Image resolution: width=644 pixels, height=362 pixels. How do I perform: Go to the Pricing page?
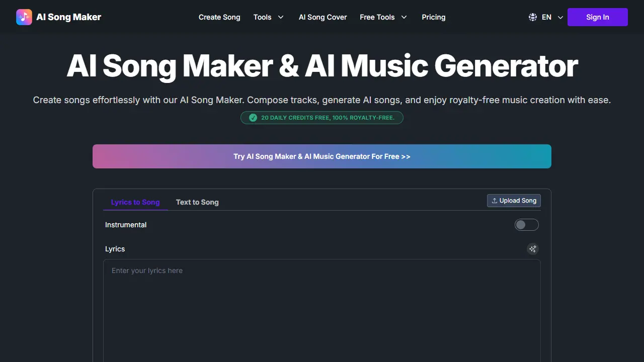click(434, 17)
